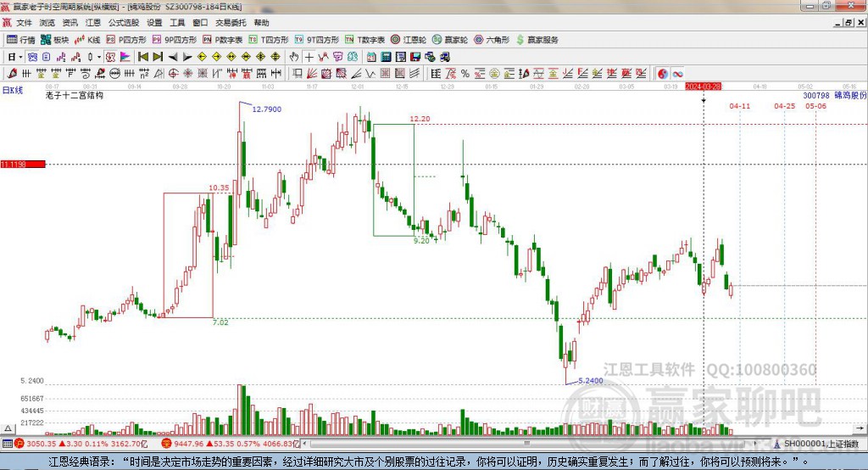This screenshot has width=868, height=470.
Task: Click the 2024-03-28 date marker
Action: click(703, 87)
